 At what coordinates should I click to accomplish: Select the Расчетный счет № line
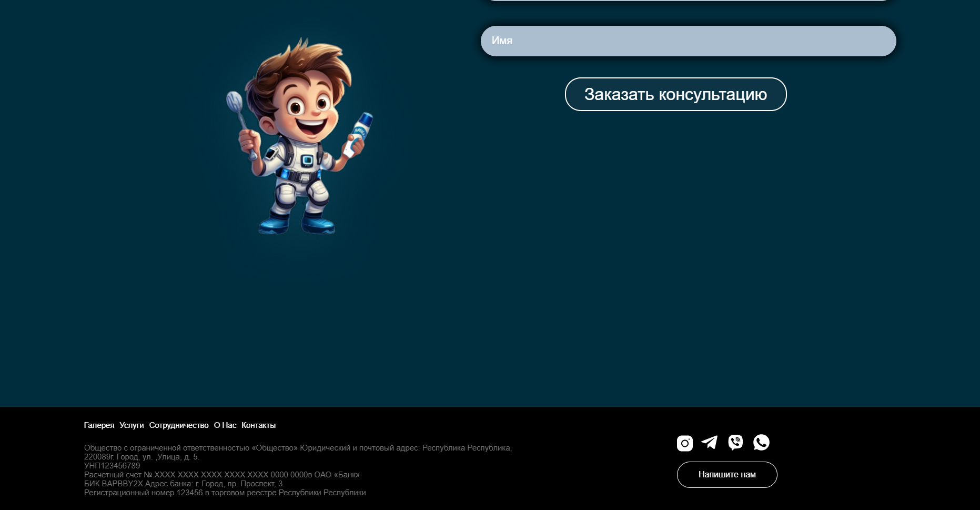pos(222,475)
